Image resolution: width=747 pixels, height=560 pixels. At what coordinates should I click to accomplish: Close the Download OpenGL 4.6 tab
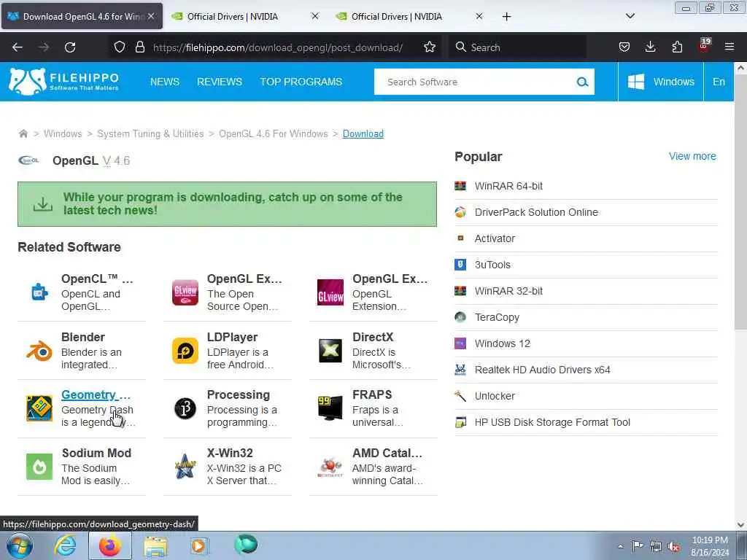point(151,16)
